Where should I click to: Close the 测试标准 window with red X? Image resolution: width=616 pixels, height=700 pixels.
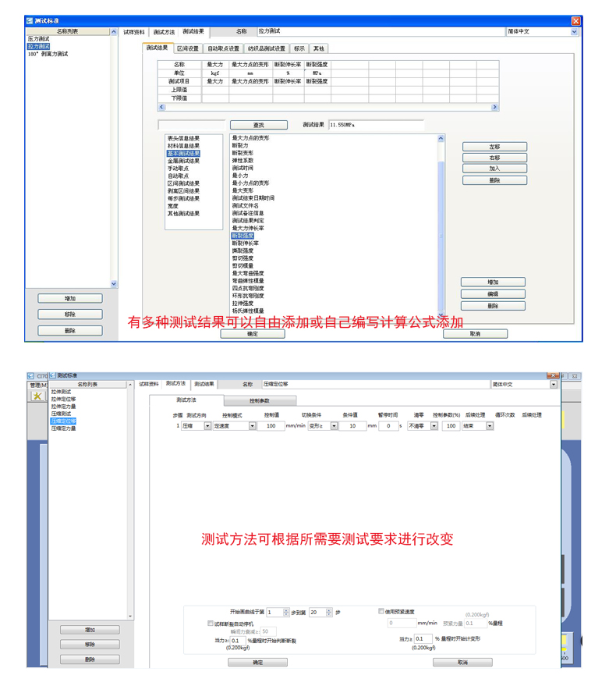click(x=576, y=21)
